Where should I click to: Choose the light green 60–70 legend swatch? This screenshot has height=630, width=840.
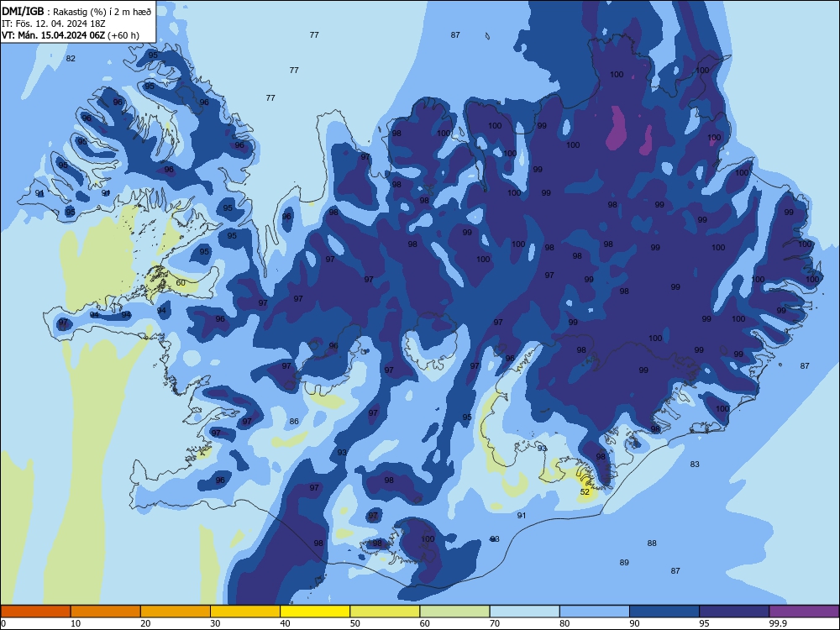(x=454, y=612)
